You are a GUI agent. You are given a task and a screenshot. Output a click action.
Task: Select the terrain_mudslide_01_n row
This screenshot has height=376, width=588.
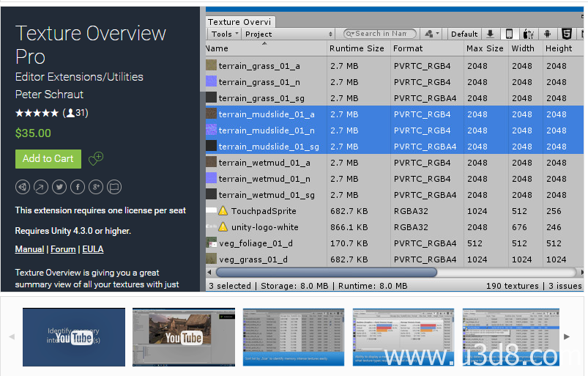tap(395, 130)
